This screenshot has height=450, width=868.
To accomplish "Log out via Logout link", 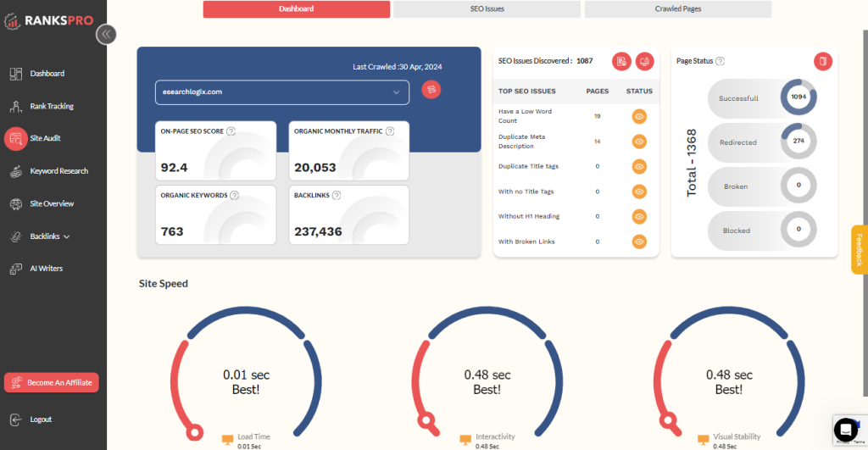I will click(x=41, y=419).
